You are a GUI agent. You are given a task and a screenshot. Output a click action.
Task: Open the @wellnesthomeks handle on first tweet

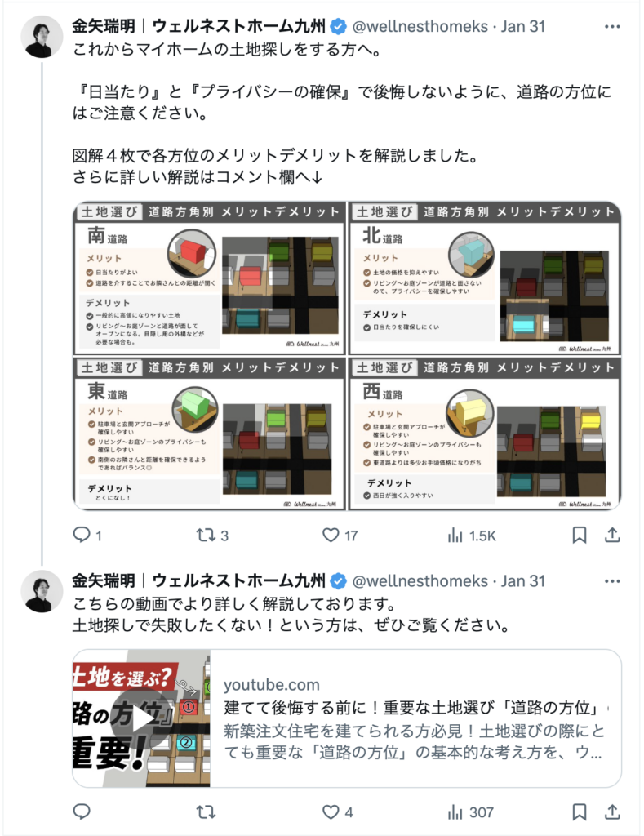(420, 27)
